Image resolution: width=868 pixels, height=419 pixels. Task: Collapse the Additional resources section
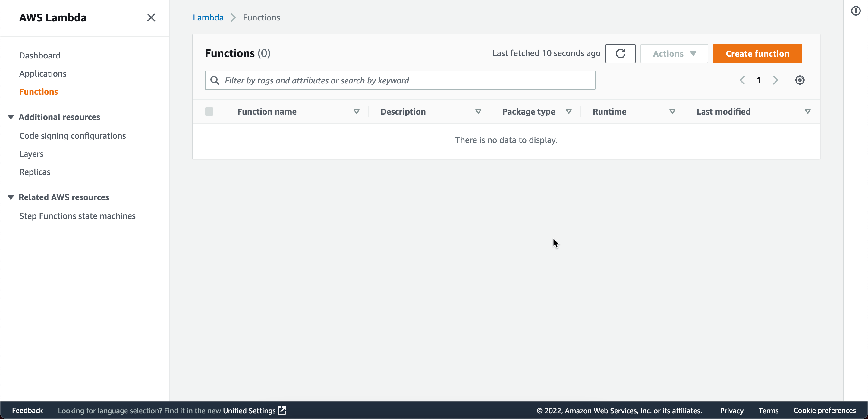pyautogui.click(x=11, y=117)
